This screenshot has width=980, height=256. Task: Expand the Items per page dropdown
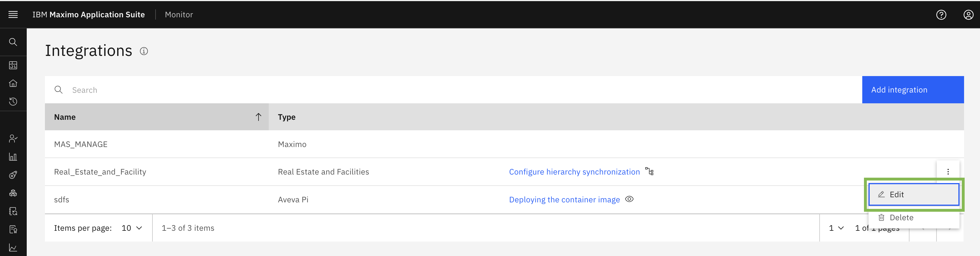pos(132,228)
